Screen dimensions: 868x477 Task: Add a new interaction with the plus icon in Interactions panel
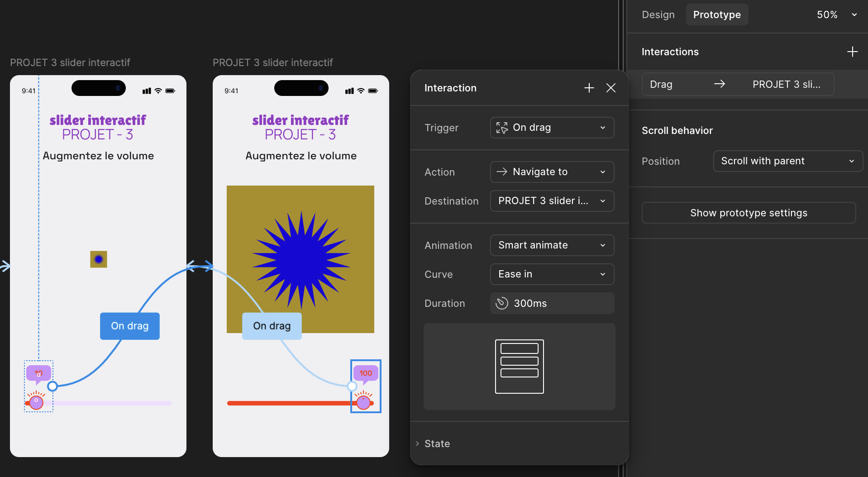[852, 52]
